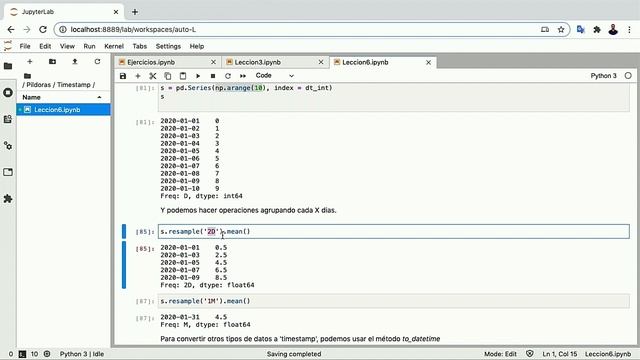Refresh the file list

coord(97,62)
